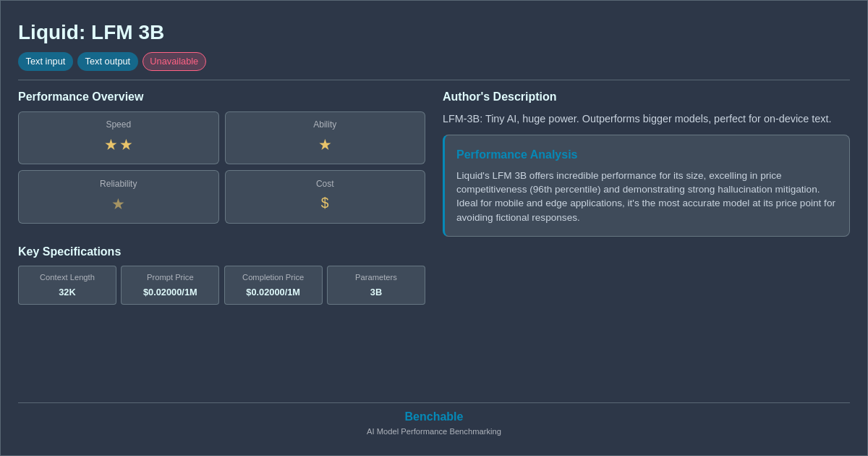The image size is (868, 456).
Task: Click the Context Length 32K spec card
Action: coord(67,285)
